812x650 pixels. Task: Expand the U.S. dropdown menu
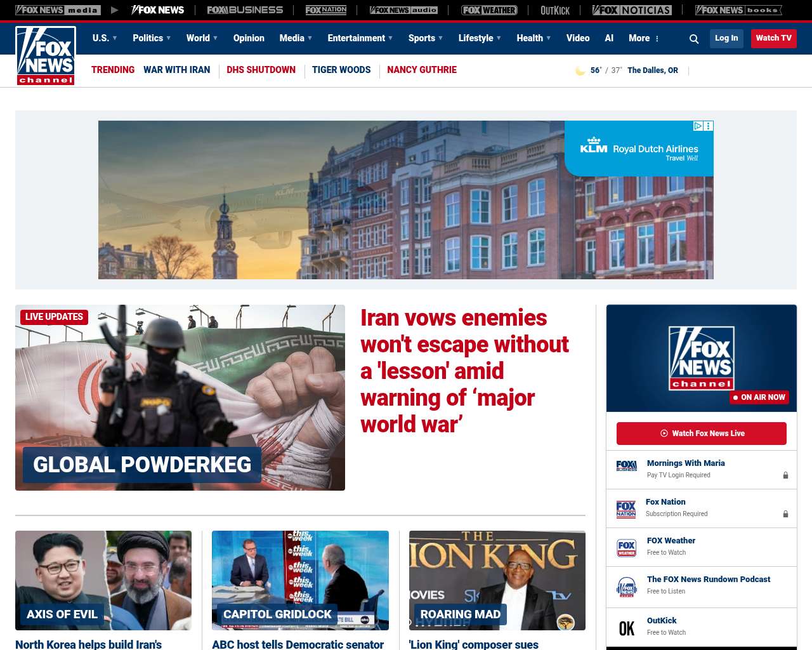pos(105,38)
